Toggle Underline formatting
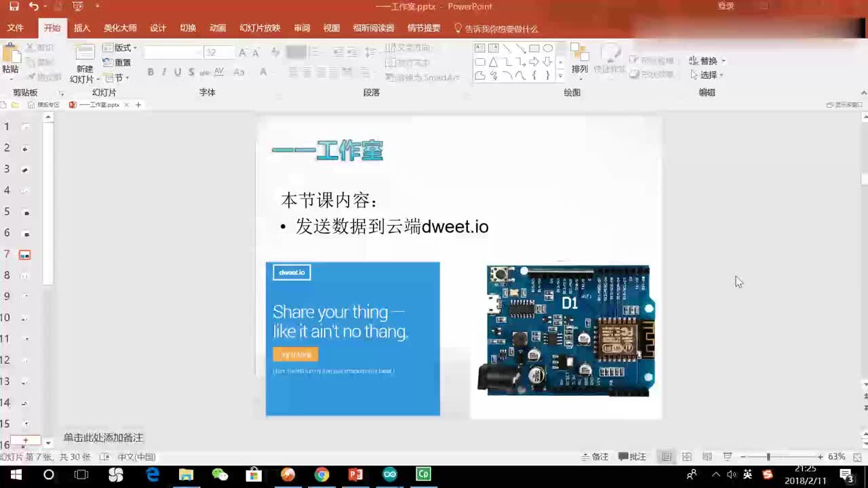 178,72
